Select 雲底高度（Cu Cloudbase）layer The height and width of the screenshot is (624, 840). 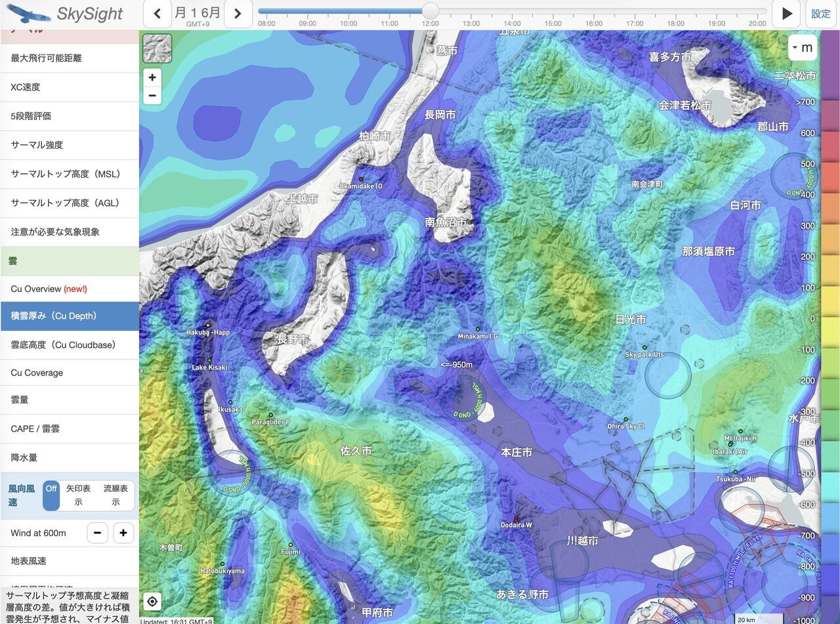coord(70,344)
